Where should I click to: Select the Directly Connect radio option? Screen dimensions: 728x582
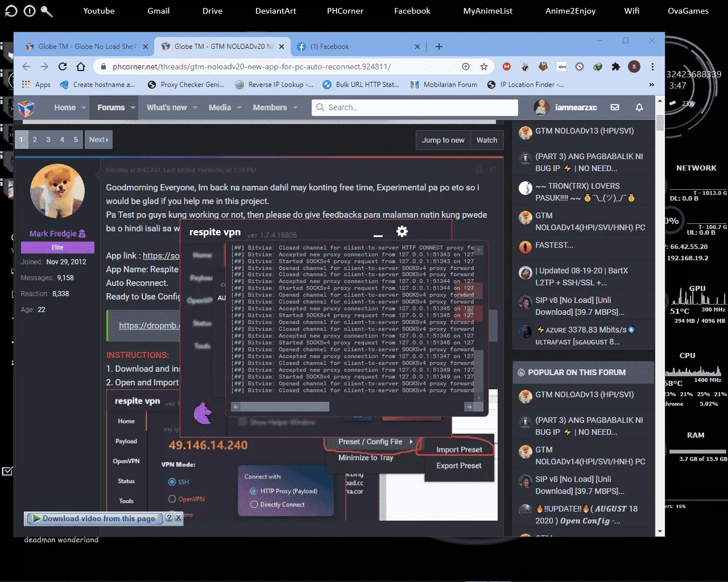(x=254, y=505)
